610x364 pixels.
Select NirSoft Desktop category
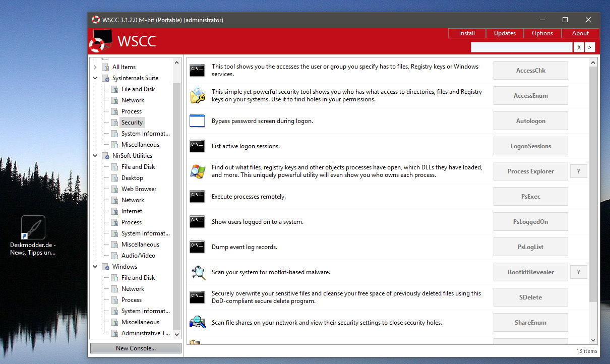tap(132, 178)
